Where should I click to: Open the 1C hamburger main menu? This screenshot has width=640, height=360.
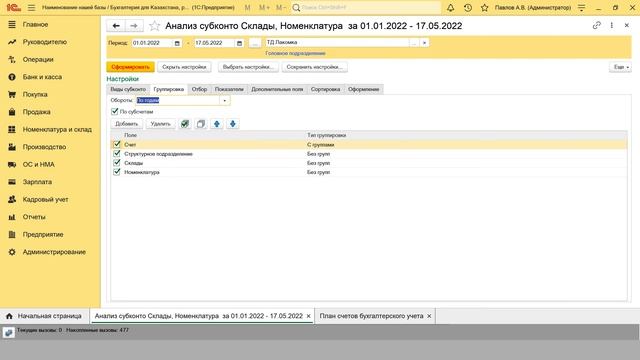(x=31, y=8)
